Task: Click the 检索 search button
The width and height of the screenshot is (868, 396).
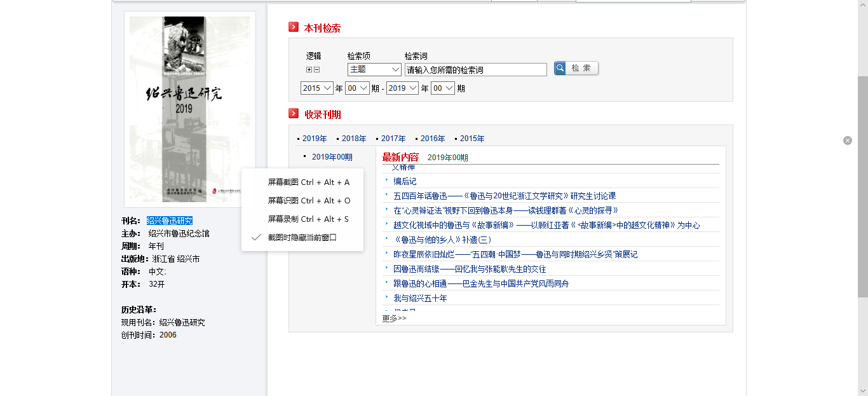Action: coord(576,69)
